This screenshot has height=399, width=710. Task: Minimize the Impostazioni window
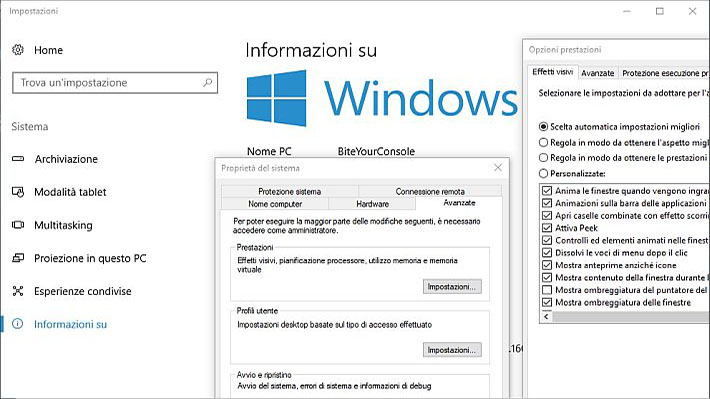627,11
